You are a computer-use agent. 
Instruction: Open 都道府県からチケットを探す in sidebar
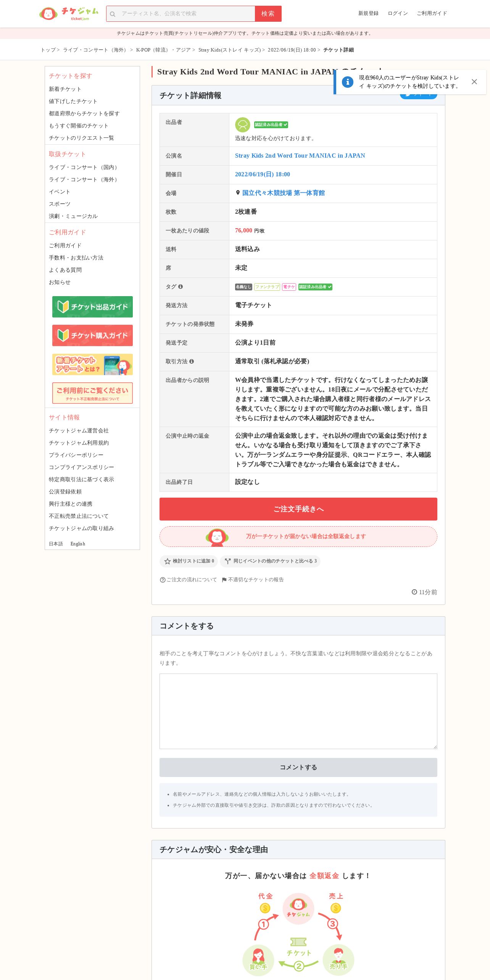coord(84,114)
